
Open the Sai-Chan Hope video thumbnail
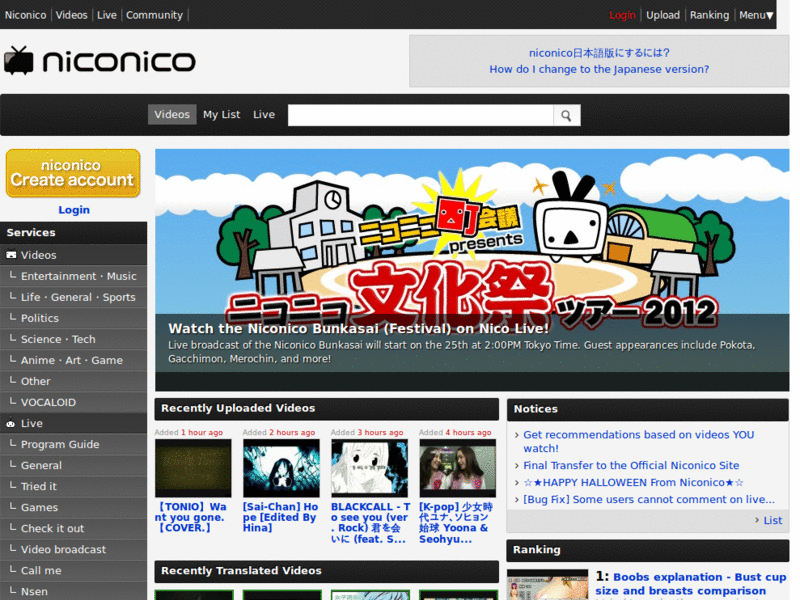pyautogui.click(x=281, y=468)
